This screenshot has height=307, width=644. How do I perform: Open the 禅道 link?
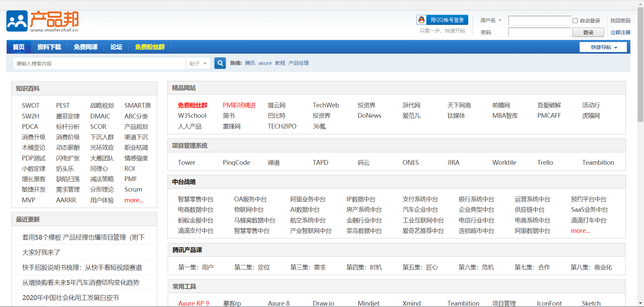click(x=274, y=162)
